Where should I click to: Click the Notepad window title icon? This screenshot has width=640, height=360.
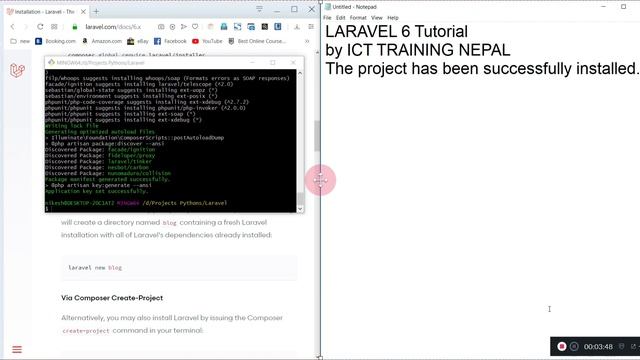(328, 7)
